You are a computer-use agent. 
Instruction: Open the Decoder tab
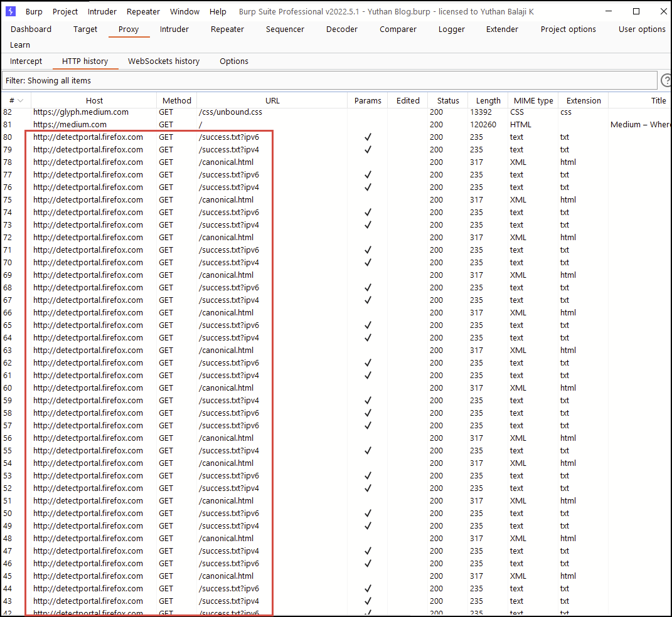coord(341,29)
